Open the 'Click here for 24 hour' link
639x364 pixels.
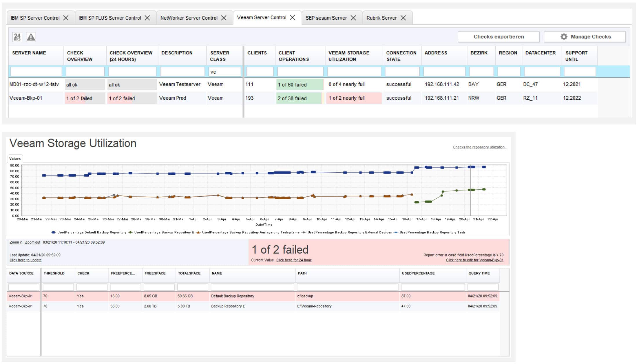pyautogui.click(x=294, y=260)
